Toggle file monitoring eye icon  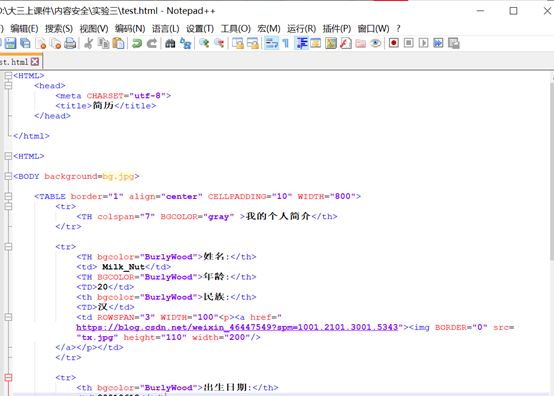point(375,43)
